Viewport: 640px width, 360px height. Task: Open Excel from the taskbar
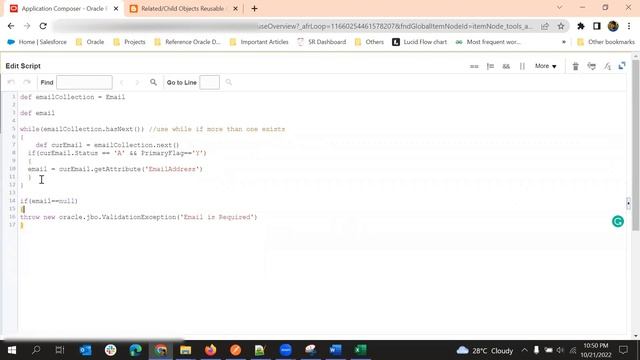[360, 350]
